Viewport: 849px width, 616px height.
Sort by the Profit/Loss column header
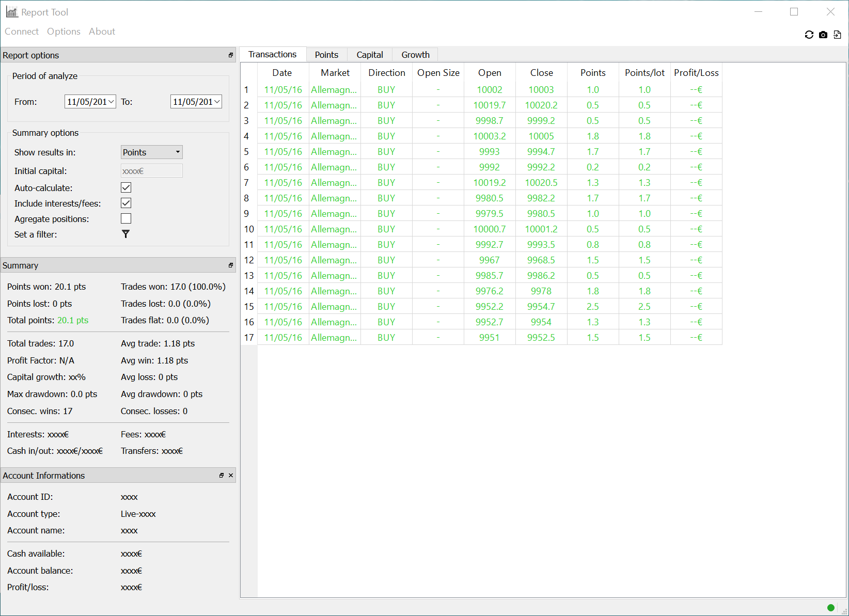pyautogui.click(x=696, y=73)
